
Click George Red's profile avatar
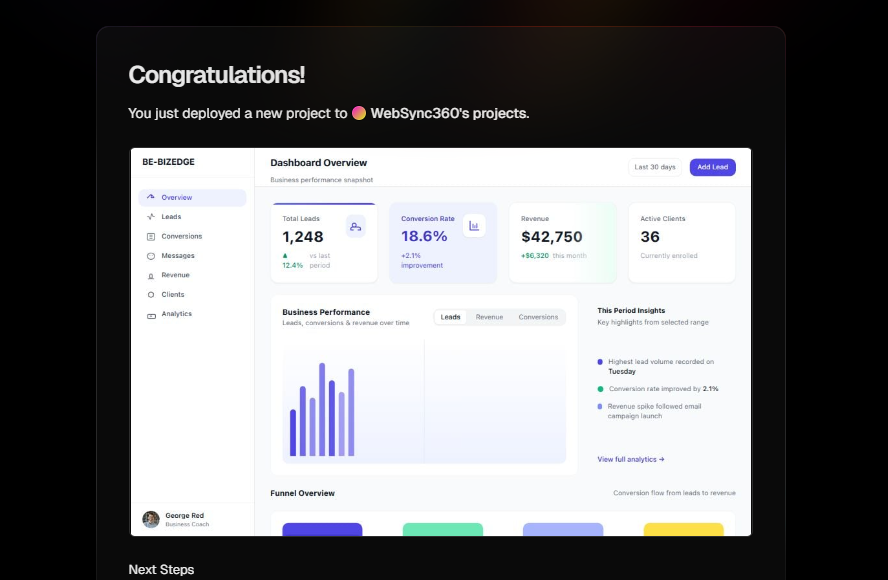pyautogui.click(x=151, y=519)
